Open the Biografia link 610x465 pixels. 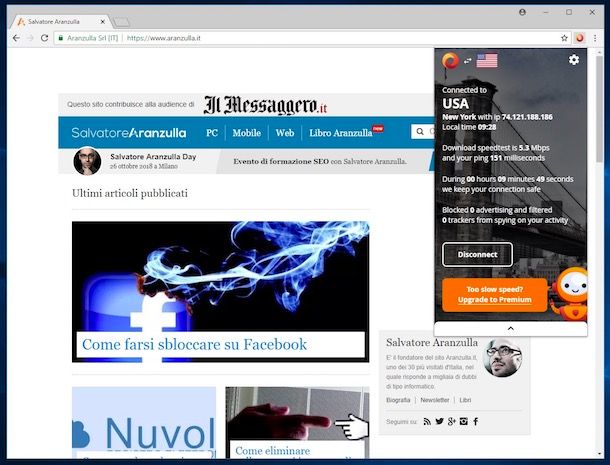click(x=398, y=400)
